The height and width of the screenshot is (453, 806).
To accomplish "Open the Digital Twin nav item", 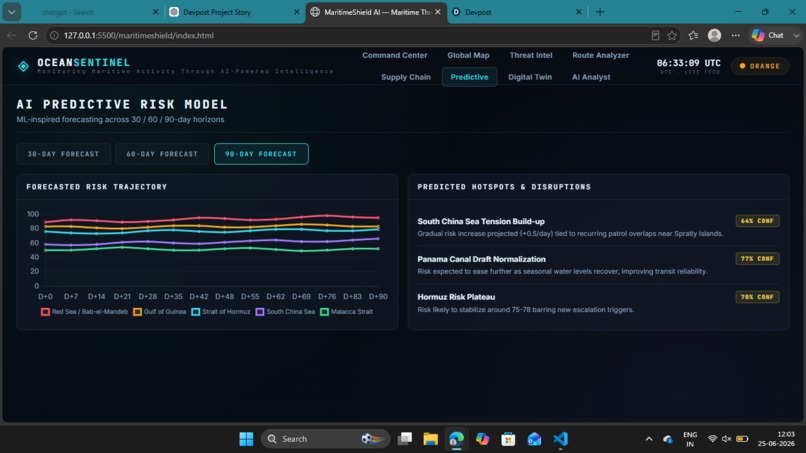I will click(529, 77).
